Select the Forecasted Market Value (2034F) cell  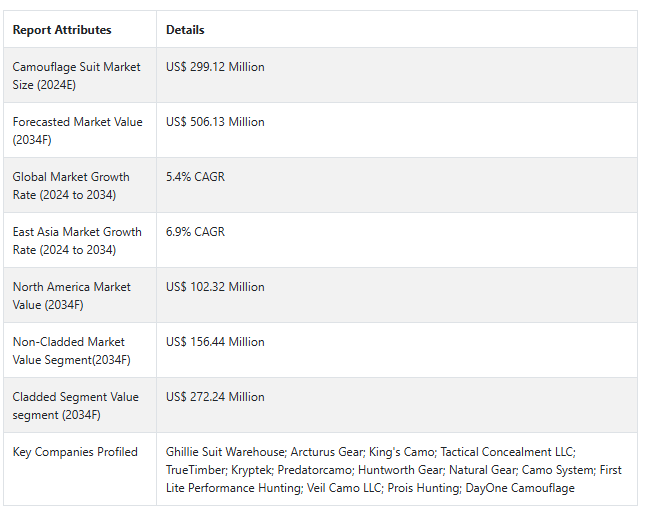click(78, 130)
